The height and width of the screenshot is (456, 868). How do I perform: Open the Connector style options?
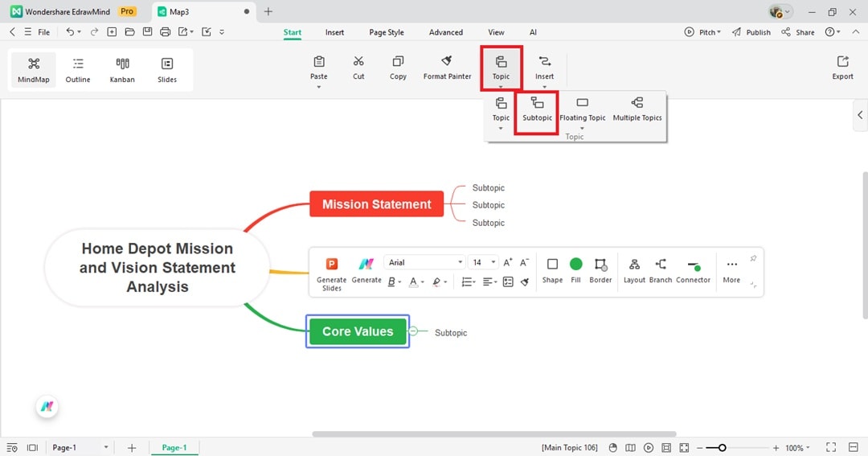[x=693, y=270]
